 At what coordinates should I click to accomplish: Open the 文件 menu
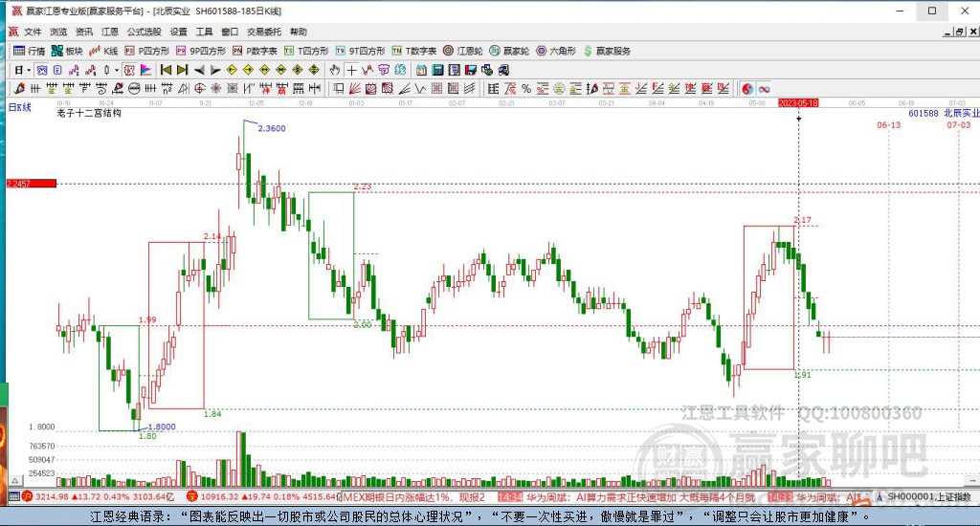tap(33, 32)
